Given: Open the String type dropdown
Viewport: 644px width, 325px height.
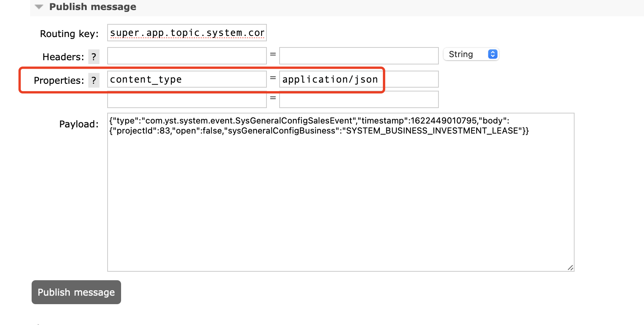Looking at the screenshot, I should point(471,54).
